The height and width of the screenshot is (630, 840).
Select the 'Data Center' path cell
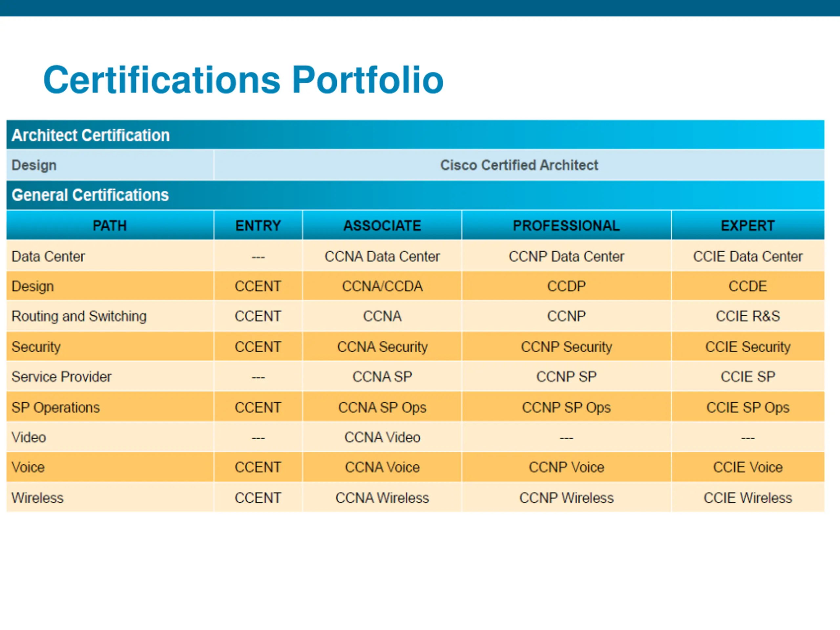point(110,256)
